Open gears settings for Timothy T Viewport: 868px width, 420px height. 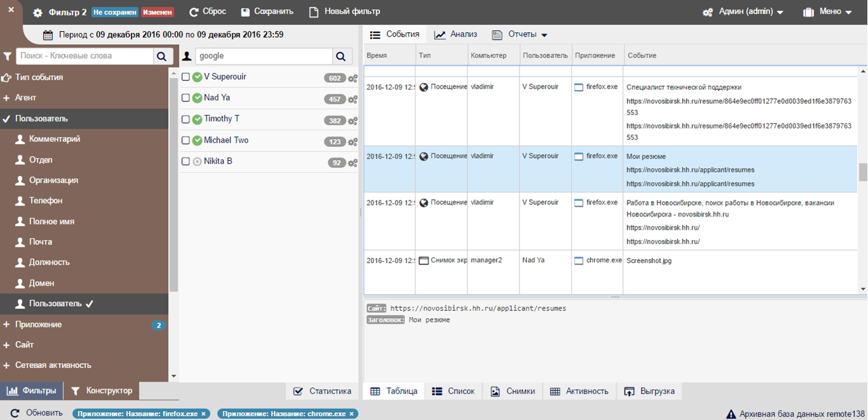coord(352,121)
